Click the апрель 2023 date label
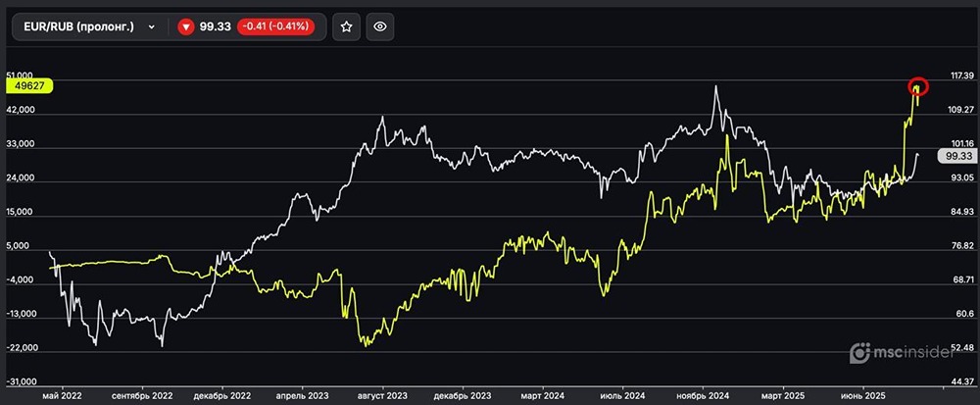Screen dimensions: 980x405 [x=302, y=395]
